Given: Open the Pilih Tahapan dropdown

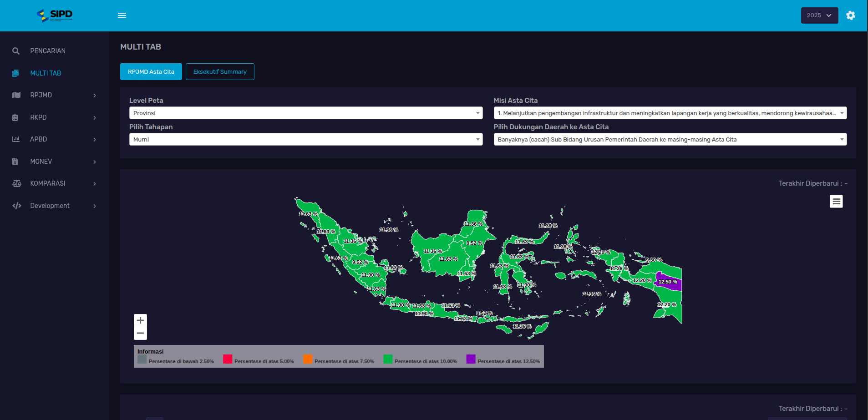Looking at the screenshot, I should 305,139.
